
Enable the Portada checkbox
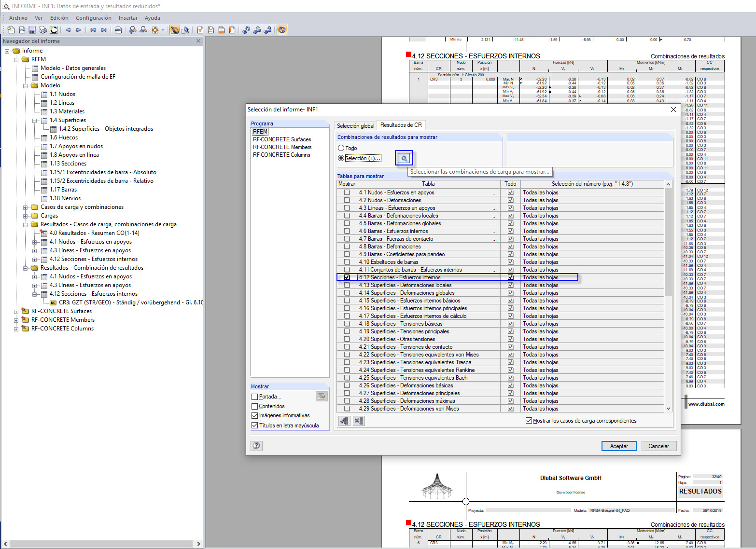pyautogui.click(x=255, y=397)
